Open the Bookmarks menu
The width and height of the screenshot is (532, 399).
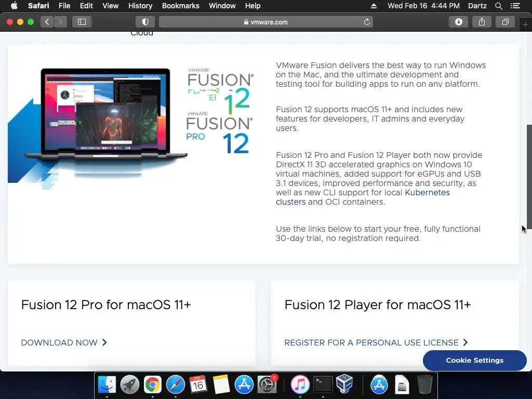coord(180,6)
